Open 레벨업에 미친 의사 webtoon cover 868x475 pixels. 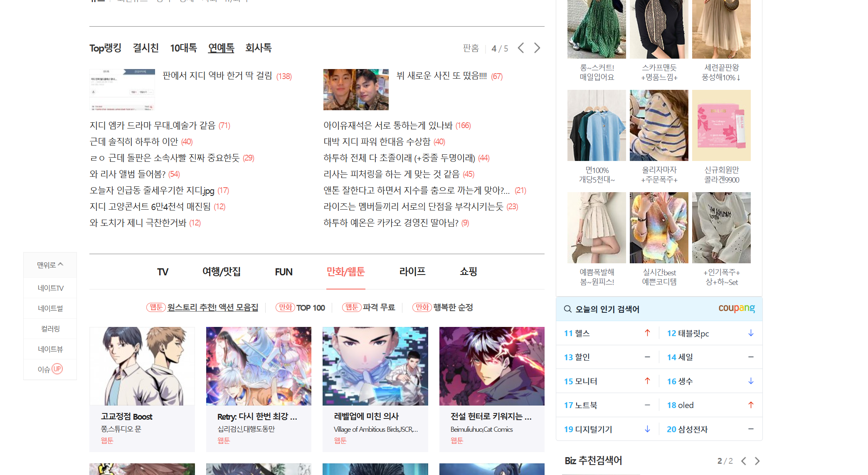tap(375, 366)
